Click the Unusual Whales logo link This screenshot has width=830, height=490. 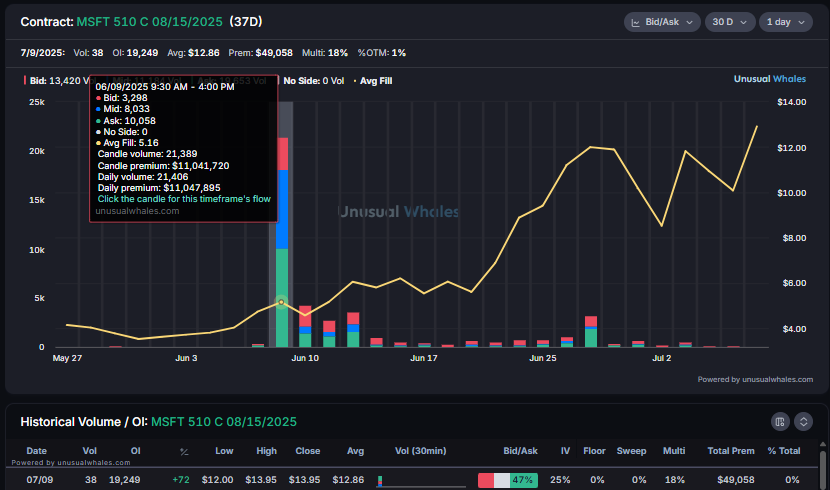pyautogui.click(x=770, y=79)
